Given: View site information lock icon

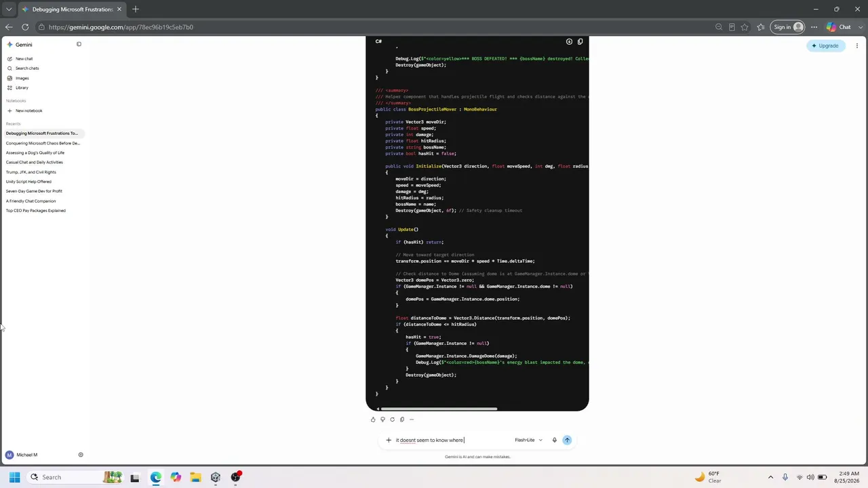Looking at the screenshot, I should (41, 27).
